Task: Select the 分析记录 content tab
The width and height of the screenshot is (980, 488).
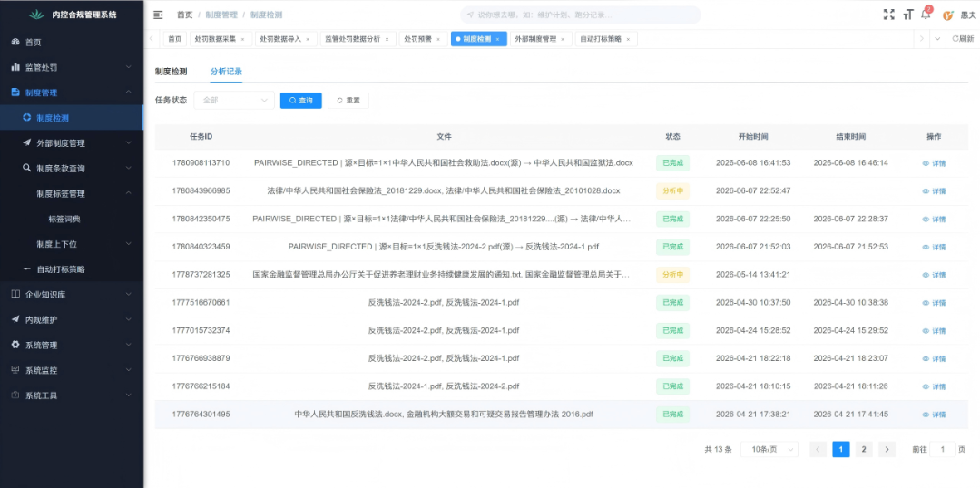Action: click(x=226, y=72)
